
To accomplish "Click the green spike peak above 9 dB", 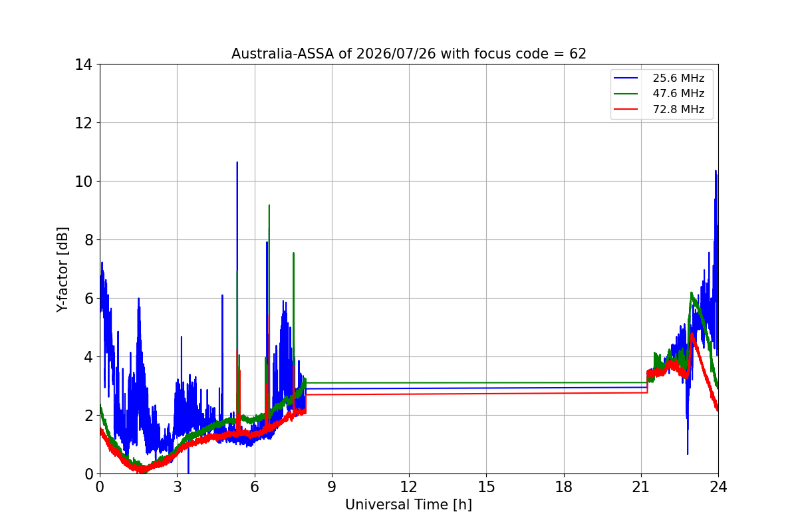I will (x=269, y=205).
